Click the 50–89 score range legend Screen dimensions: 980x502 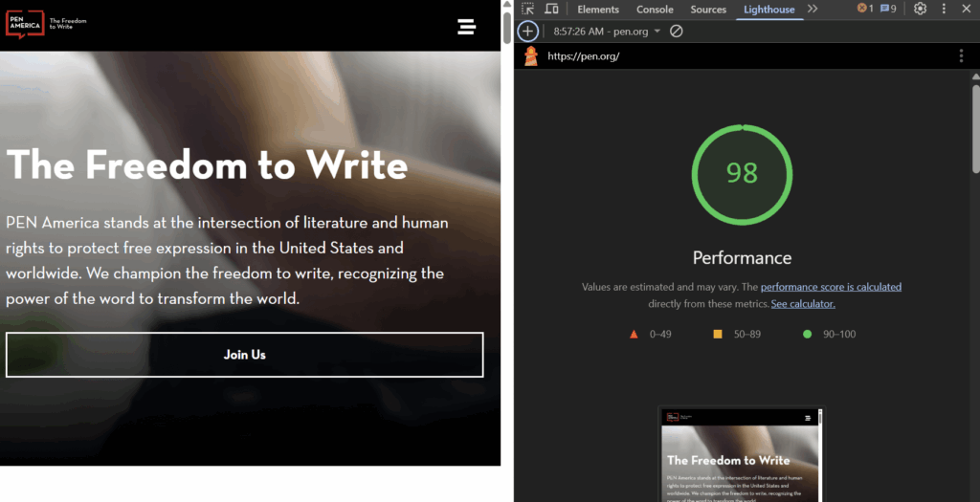tap(737, 334)
